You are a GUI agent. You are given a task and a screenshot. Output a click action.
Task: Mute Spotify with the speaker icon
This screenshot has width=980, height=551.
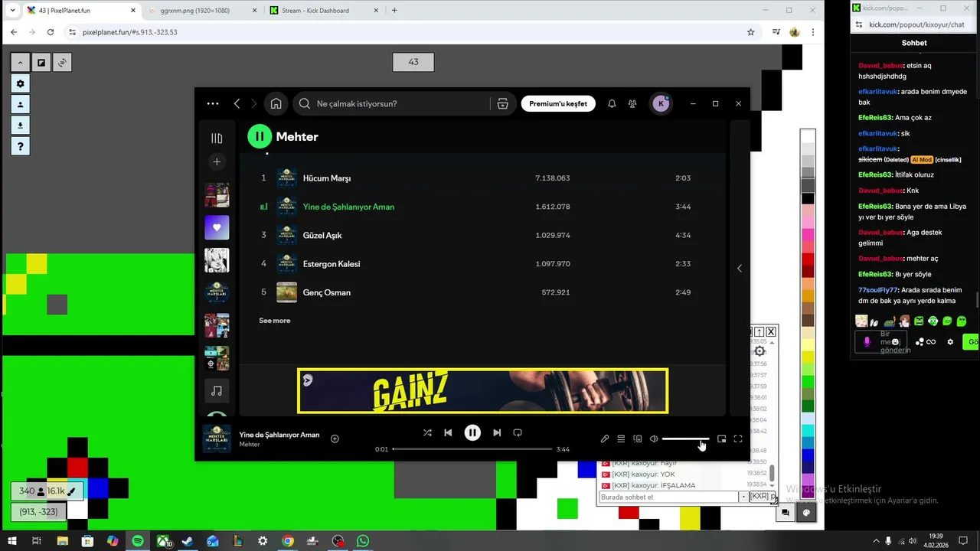coord(654,439)
